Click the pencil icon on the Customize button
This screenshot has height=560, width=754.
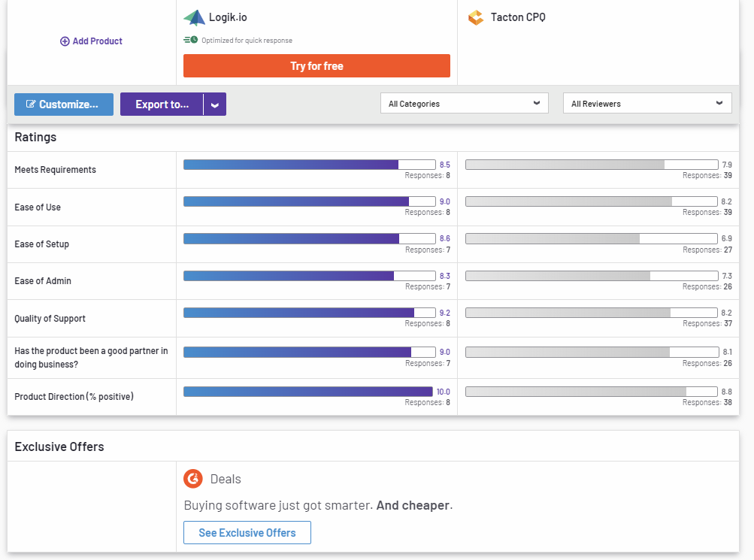click(31, 104)
